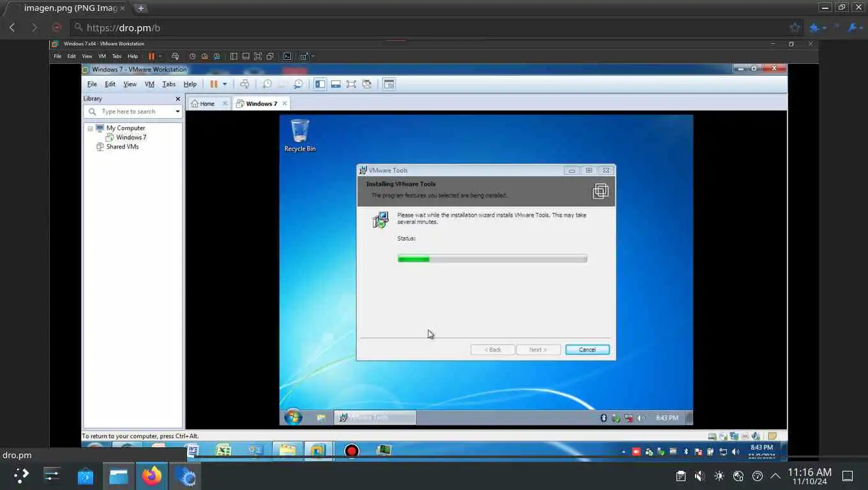The image size is (868, 490).
Task: Select Windows 7 VM in the Library tree
Action: [x=131, y=137]
